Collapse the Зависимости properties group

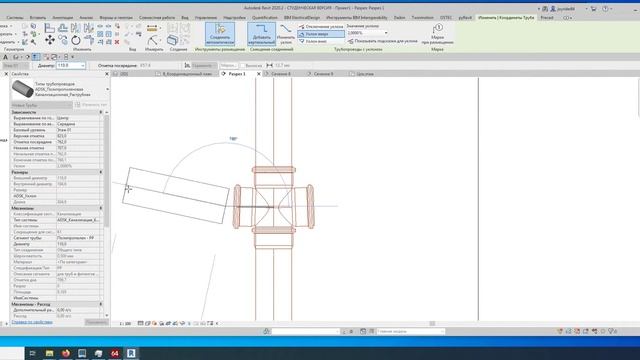[101, 112]
